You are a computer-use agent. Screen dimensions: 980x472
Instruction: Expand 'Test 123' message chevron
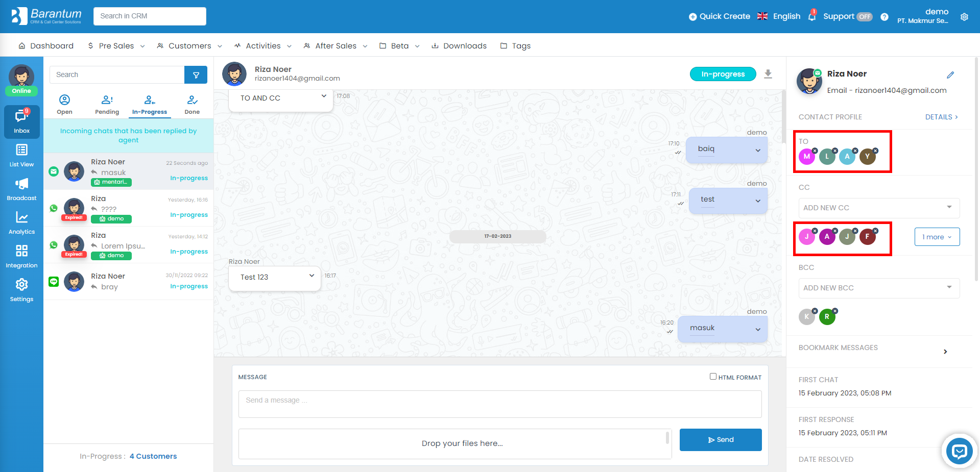312,276
